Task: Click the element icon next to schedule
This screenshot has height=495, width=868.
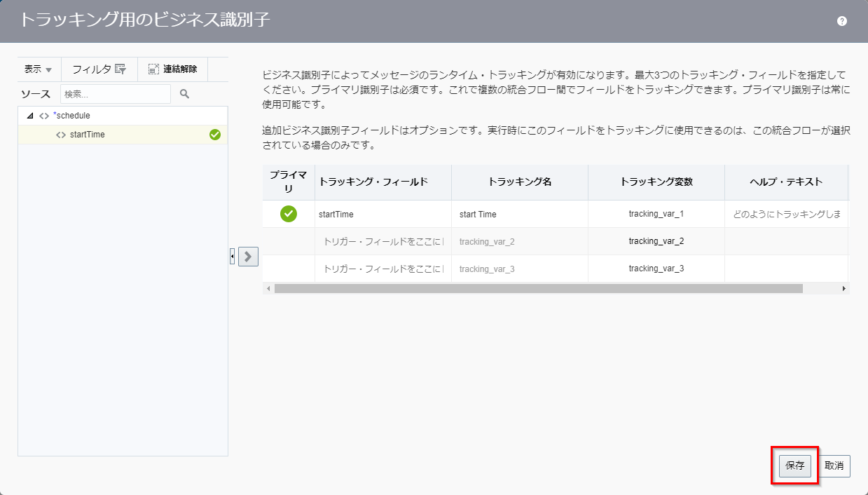Action: click(44, 116)
